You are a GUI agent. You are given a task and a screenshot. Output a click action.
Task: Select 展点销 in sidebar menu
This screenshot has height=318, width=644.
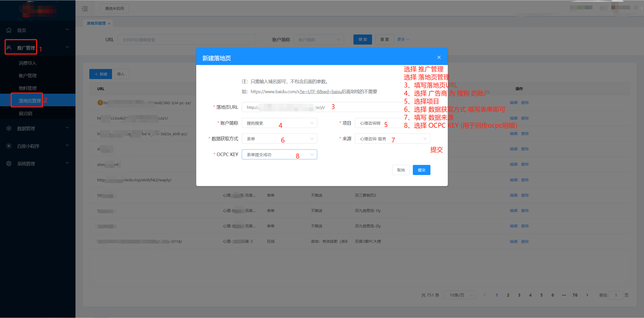click(x=25, y=113)
